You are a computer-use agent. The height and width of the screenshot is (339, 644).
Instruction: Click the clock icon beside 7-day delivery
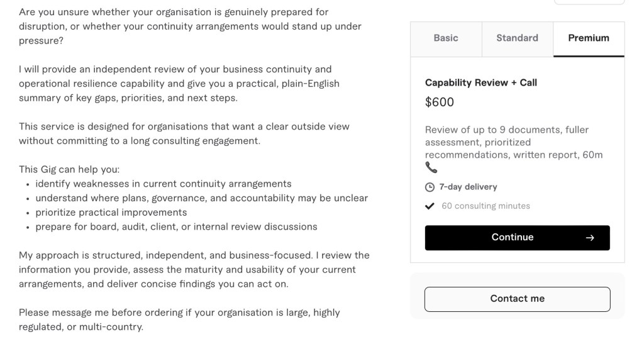[430, 187]
